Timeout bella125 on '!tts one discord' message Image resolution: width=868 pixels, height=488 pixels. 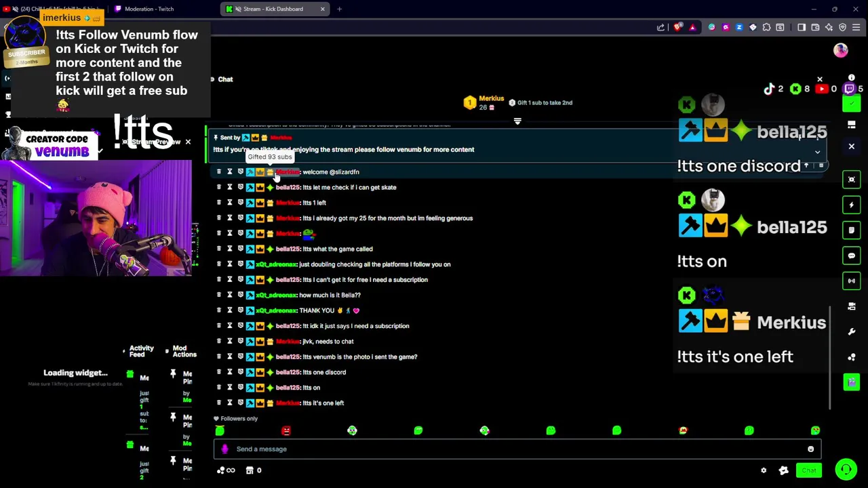229,372
